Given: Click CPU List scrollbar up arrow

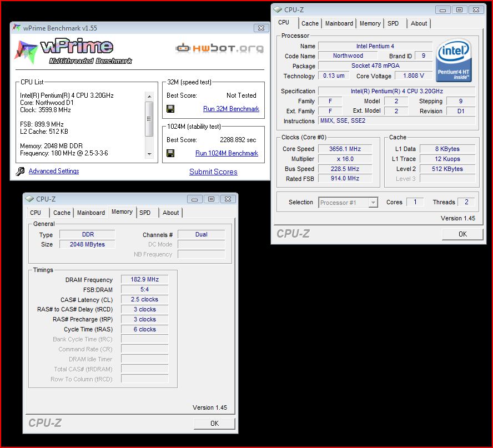Looking at the screenshot, I should (x=149, y=97).
